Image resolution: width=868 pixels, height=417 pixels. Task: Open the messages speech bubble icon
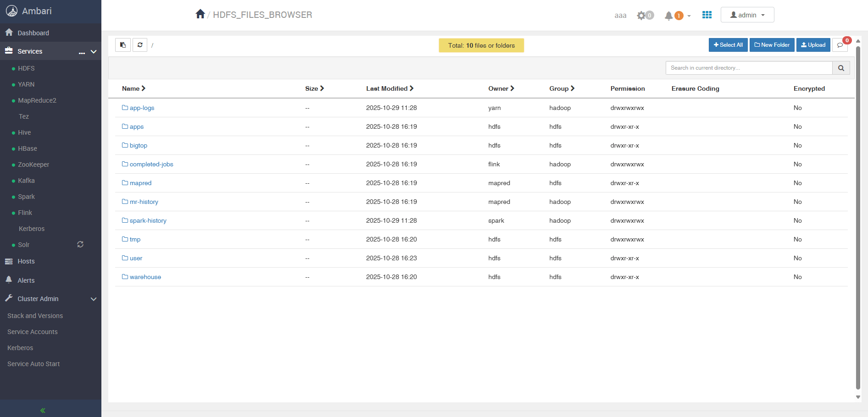point(840,45)
